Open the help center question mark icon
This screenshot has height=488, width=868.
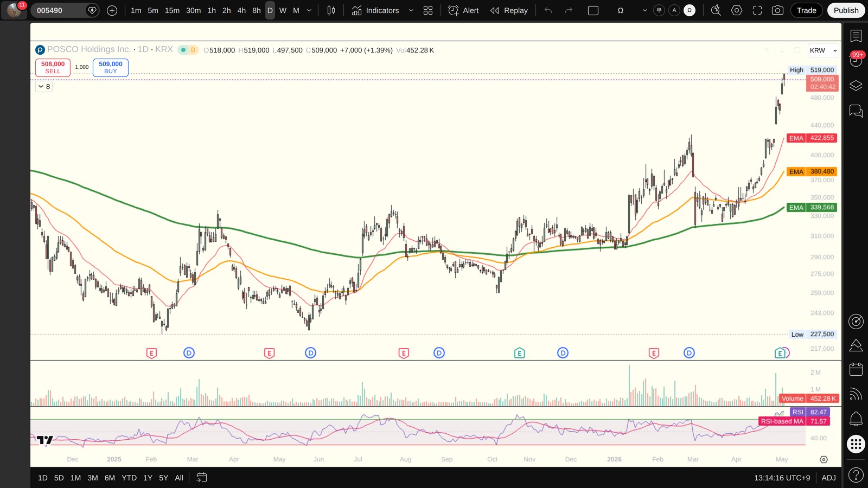(x=856, y=475)
